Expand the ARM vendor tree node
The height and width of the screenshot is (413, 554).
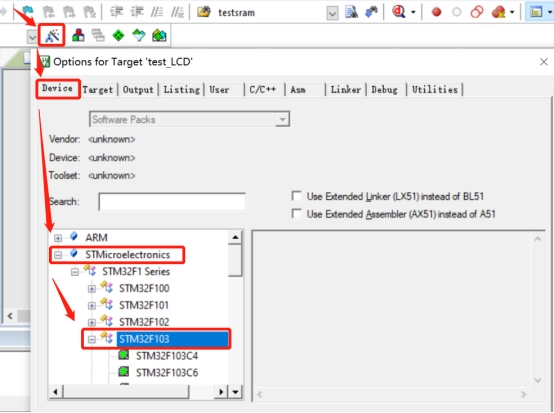58,238
